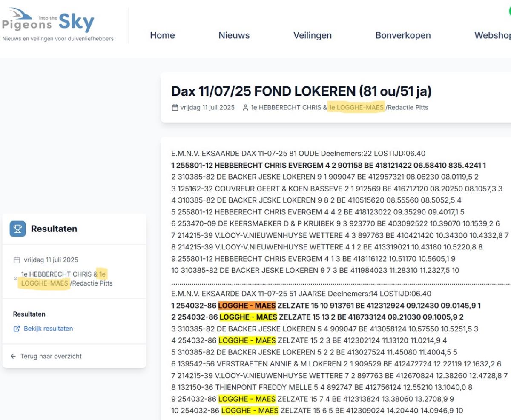Open the Nieuws menu item
Screen dimensions: 511x420
click(234, 35)
